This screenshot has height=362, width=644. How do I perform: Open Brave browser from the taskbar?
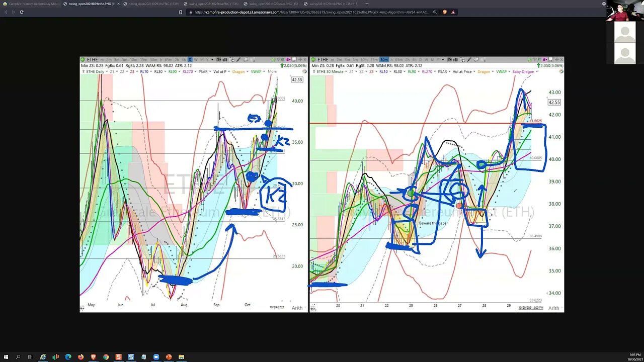[x=93, y=357]
